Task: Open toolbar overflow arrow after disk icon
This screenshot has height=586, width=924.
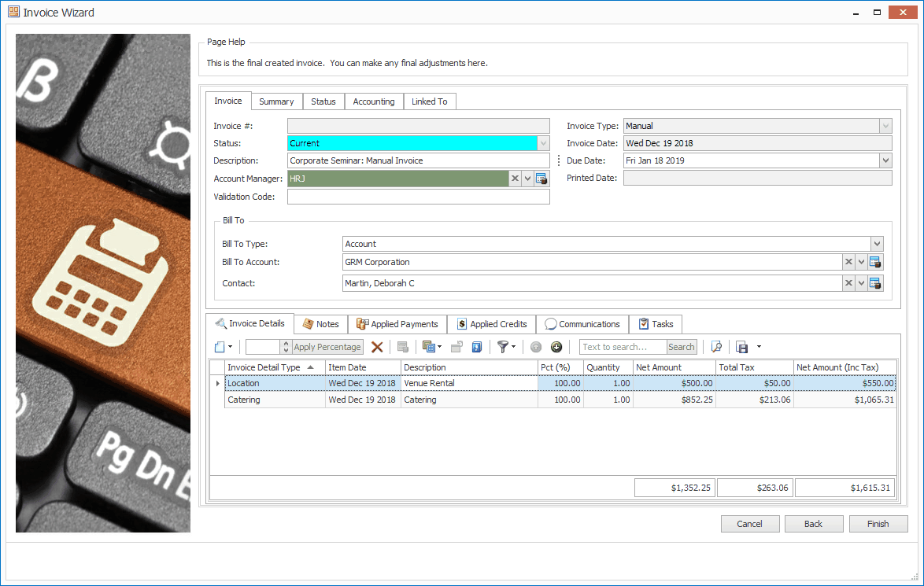Action: tap(759, 347)
